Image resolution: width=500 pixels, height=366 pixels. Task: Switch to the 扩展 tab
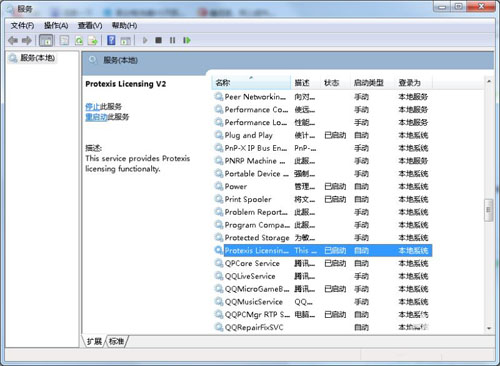point(94,341)
